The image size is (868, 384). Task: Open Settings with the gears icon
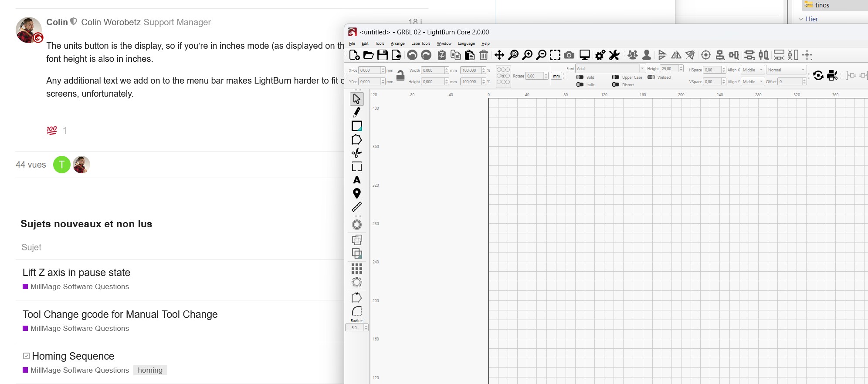(600, 55)
